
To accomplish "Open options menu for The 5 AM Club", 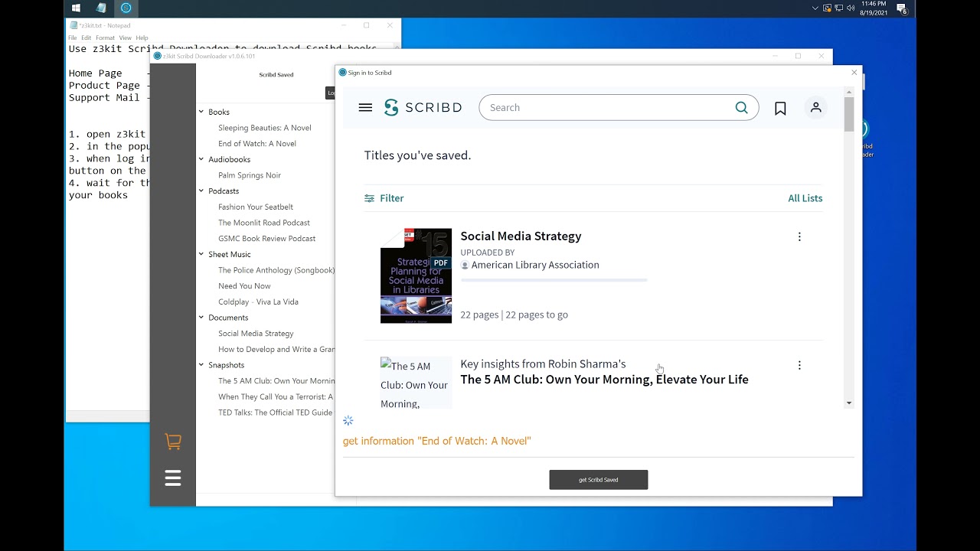I will 799,366.
